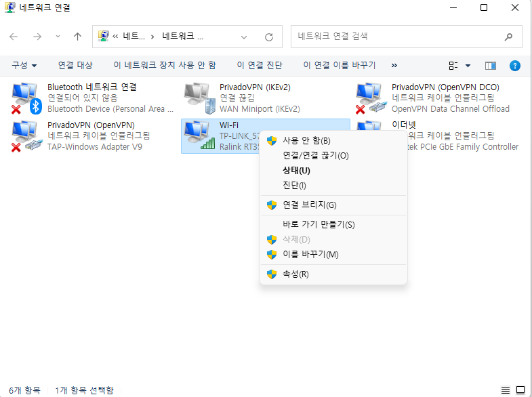Viewport: 532px width, 397px height.
Task: Click shield icon beside 사용 안 함(B)
Action: click(x=272, y=141)
